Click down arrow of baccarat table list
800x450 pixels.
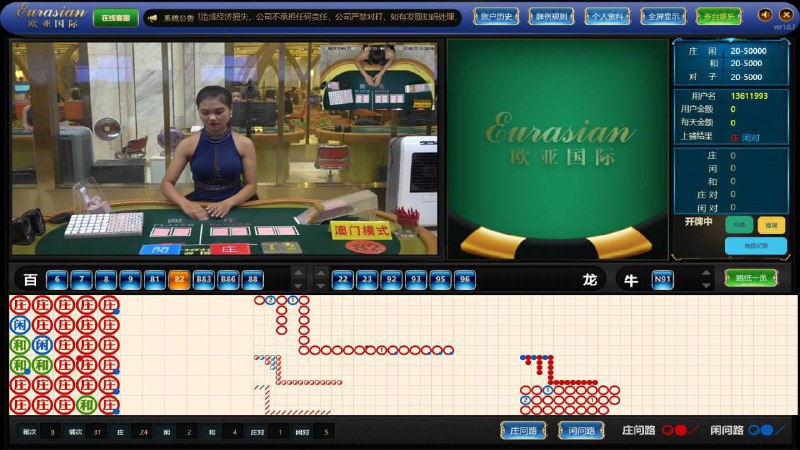click(x=298, y=286)
